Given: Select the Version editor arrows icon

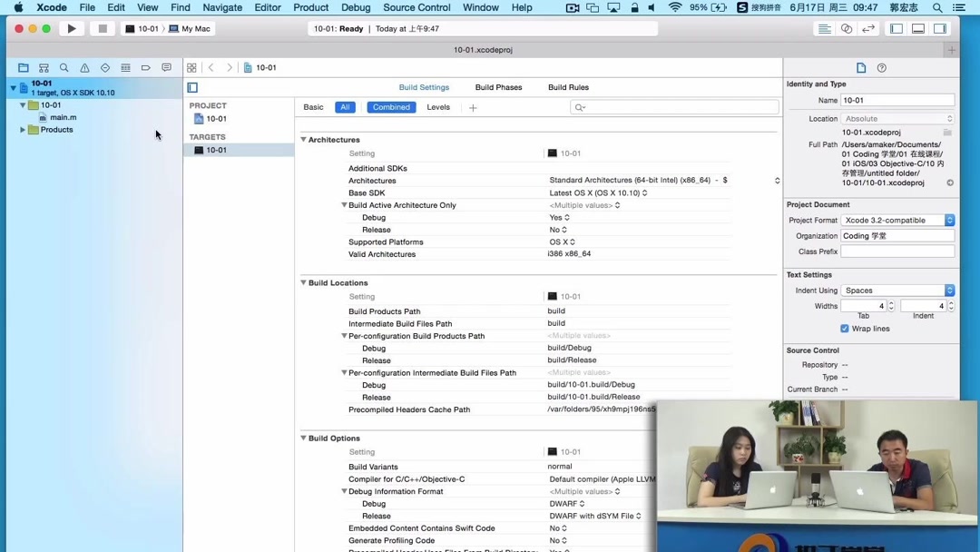Looking at the screenshot, I should point(867,28).
